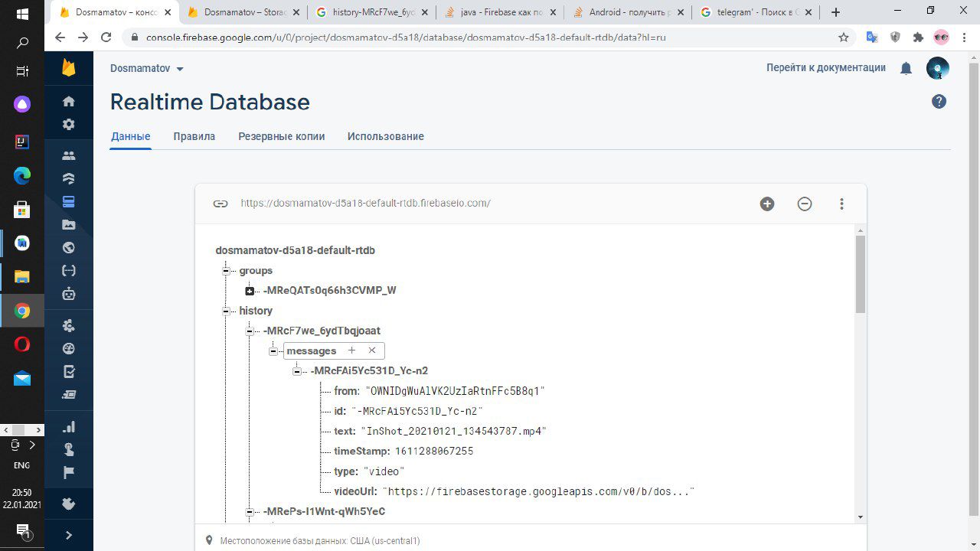Click Перейти к документации link
980x551 pixels.
(826, 68)
